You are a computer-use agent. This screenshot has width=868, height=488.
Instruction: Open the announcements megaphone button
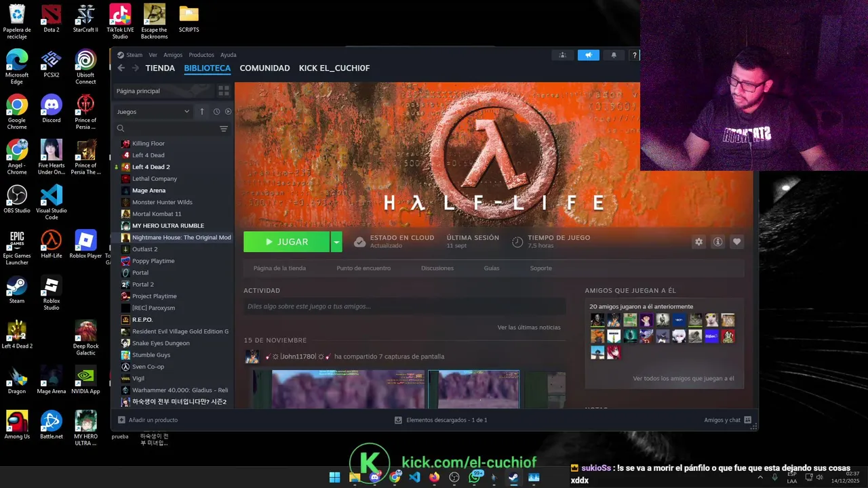588,55
